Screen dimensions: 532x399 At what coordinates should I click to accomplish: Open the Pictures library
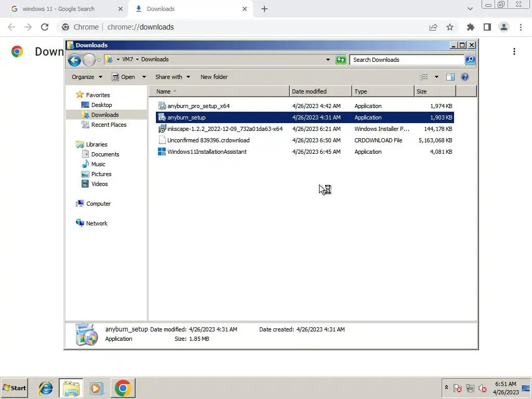(x=101, y=174)
